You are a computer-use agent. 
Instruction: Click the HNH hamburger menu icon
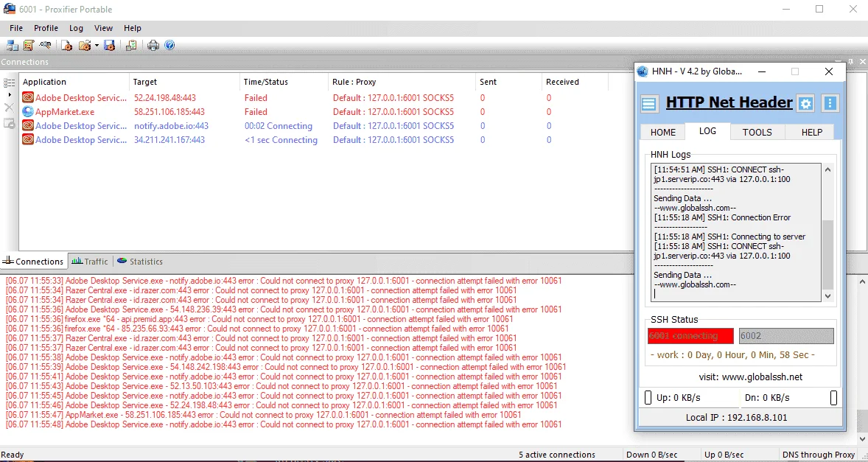point(648,103)
